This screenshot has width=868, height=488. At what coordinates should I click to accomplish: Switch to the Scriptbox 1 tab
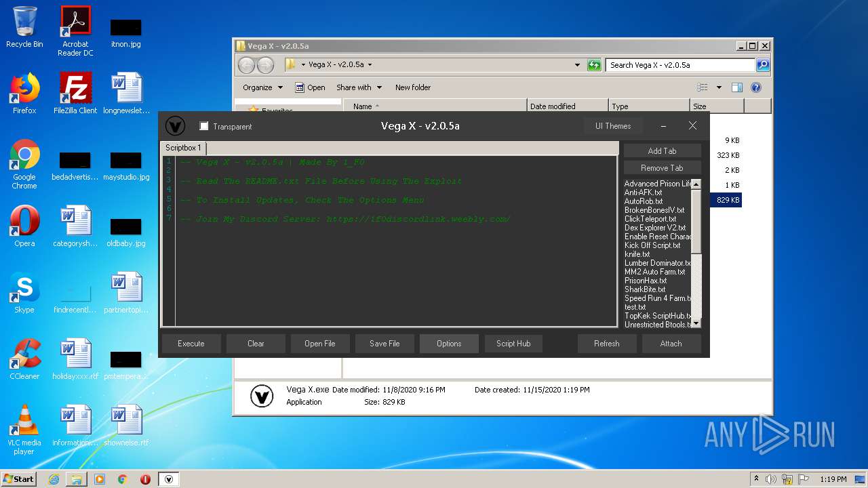[183, 148]
